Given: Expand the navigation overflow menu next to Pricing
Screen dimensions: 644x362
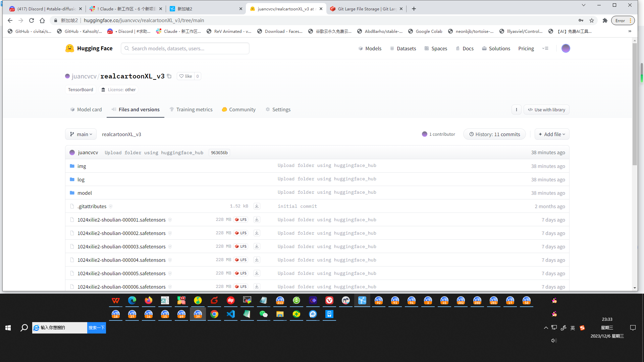Looking at the screenshot, I should 545,48.
